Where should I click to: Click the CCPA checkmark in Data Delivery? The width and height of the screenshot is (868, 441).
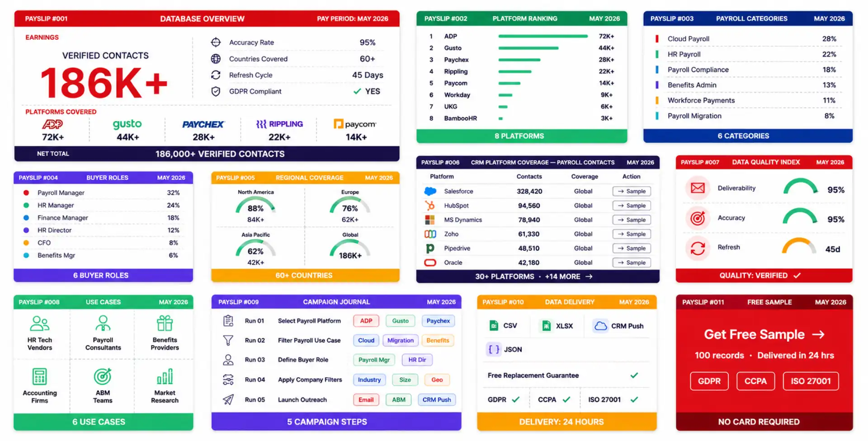566,399
